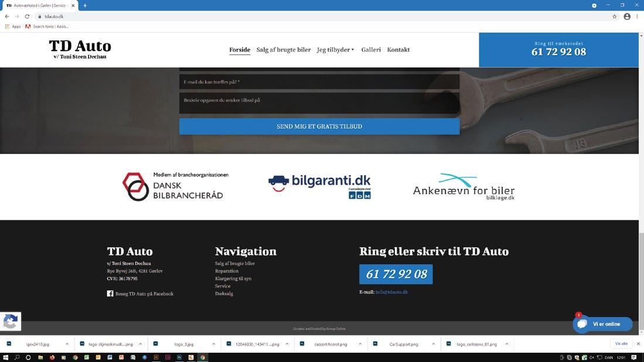Click the footer phone button 61 72 92 08

coord(396,274)
